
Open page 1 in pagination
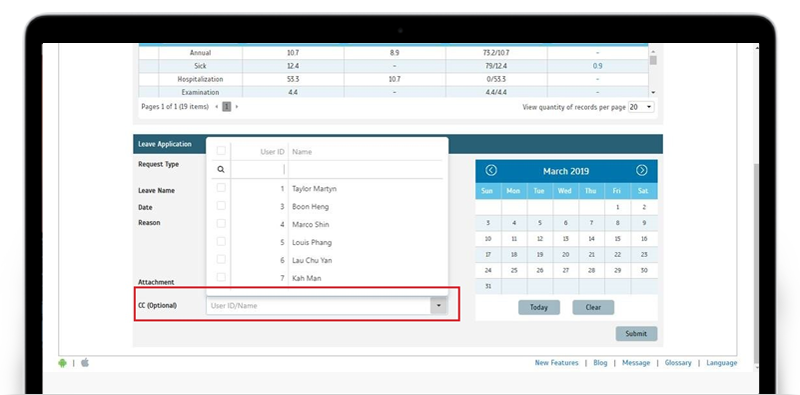(227, 107)
